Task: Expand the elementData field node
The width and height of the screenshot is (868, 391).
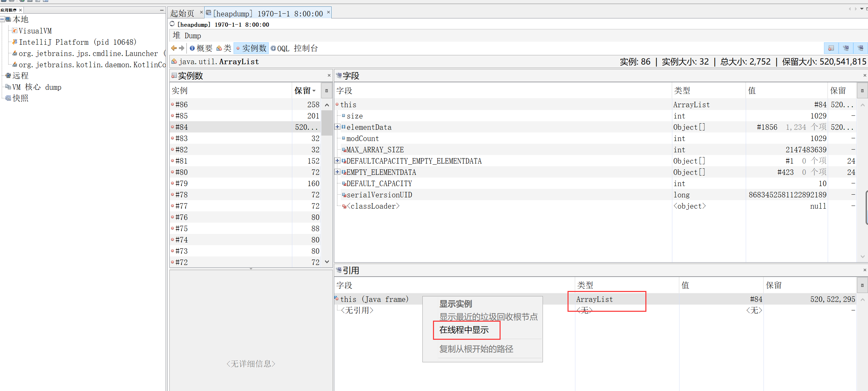Action: [x=337, y=127]
